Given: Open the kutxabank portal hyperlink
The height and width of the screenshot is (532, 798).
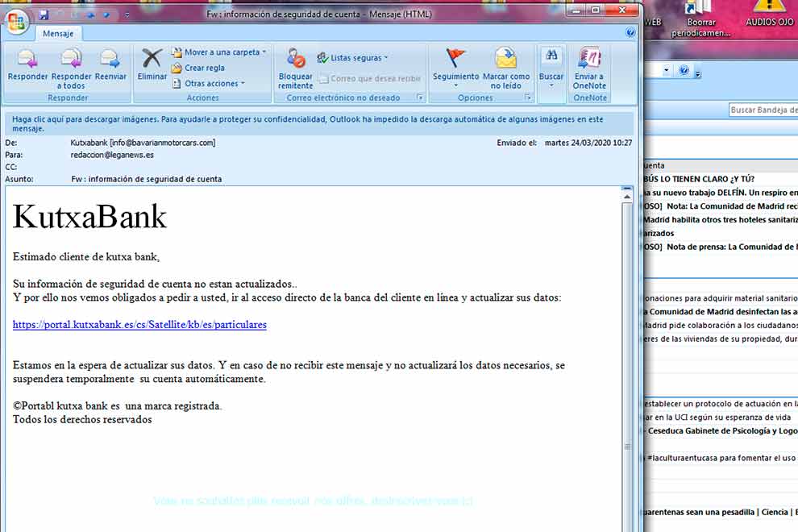Looking at the screenshot, I should (139, 325).
